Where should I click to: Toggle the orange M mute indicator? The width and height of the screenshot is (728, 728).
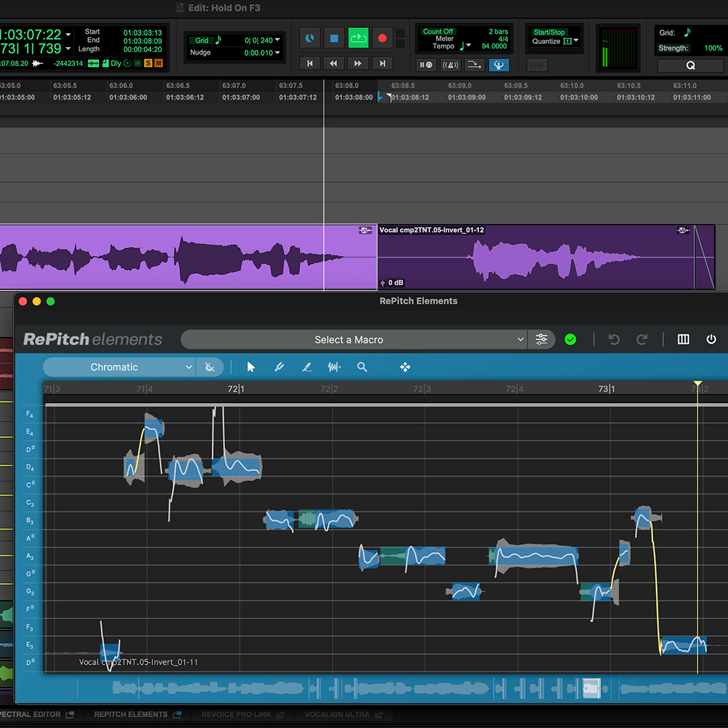[158, 63]
